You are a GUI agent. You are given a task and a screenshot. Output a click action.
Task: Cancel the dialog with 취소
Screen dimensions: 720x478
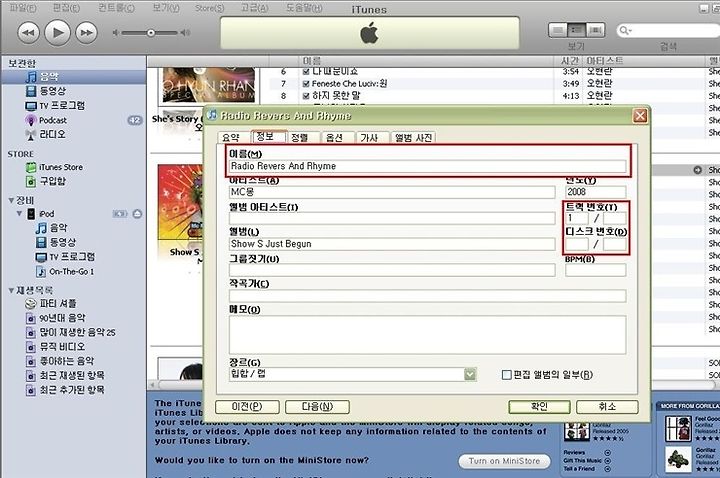[x=607, y=407]
